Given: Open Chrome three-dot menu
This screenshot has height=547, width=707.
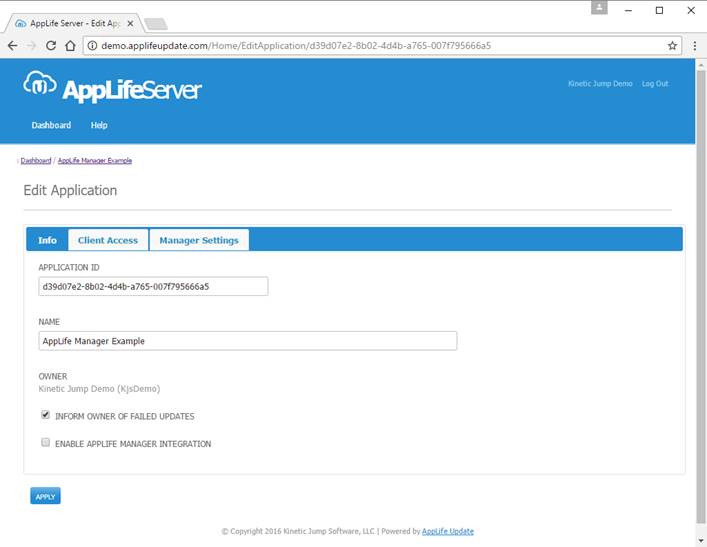Looking at the screenshot, I should click(695, 46).
